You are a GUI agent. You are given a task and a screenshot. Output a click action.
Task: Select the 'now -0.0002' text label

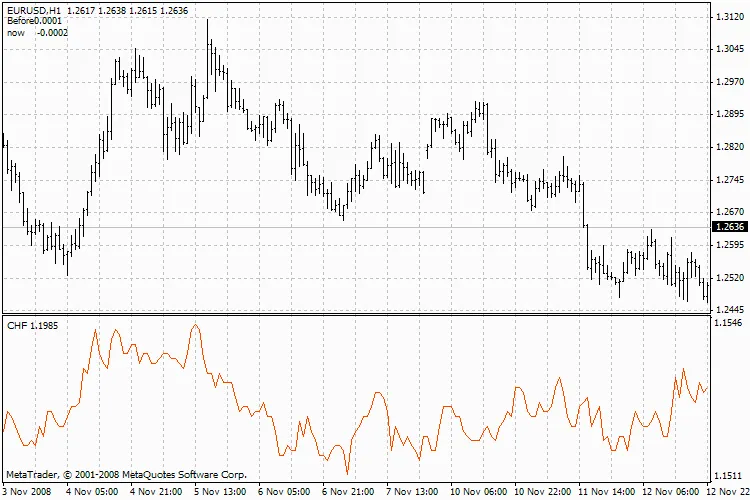(35, 33)
